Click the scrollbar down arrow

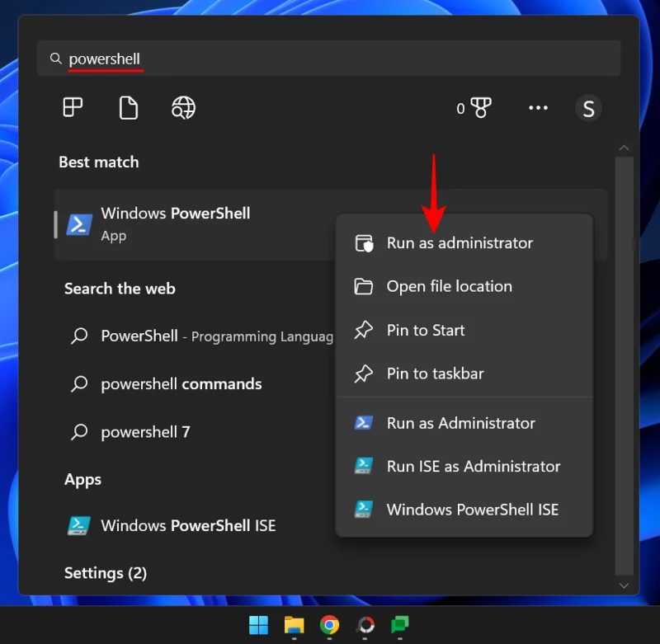click(625, 586)
